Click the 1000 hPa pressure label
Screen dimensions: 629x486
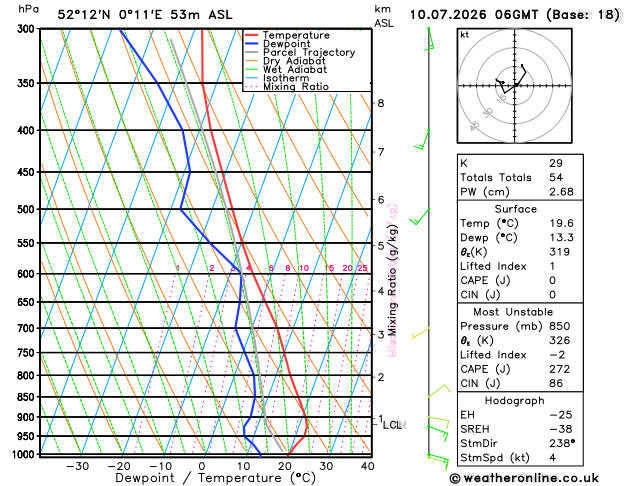pos(26,454)
